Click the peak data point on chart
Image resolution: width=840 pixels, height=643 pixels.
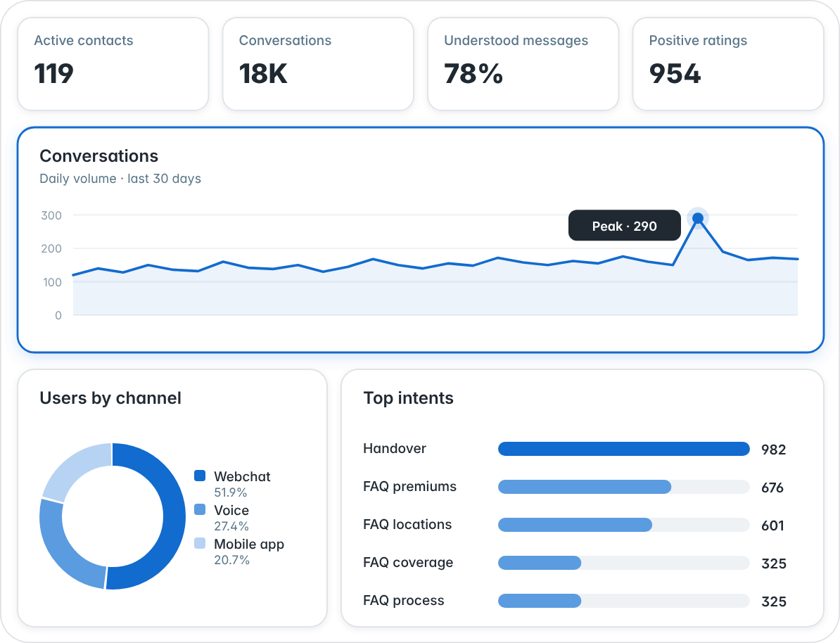(697, 218)
